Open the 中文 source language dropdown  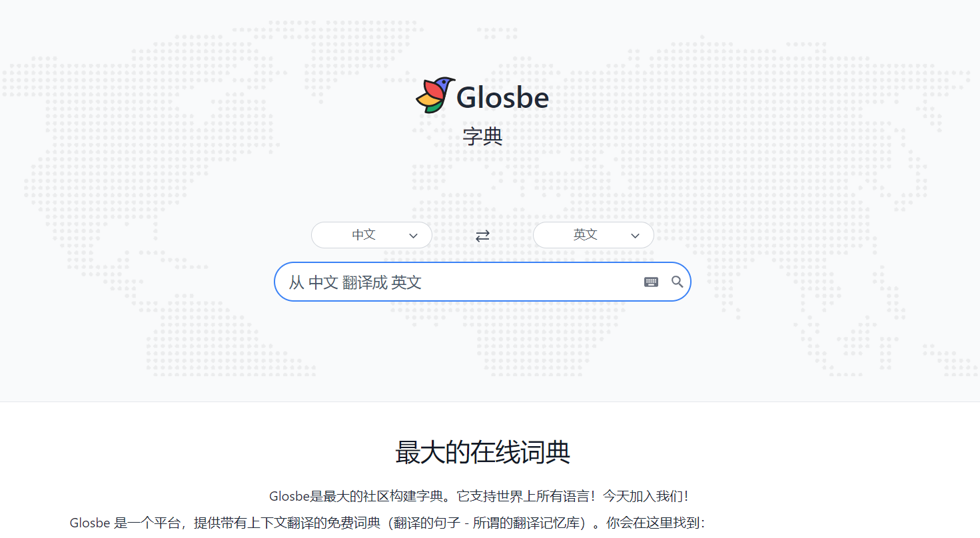pyautogui.click(x=371, y=235)
